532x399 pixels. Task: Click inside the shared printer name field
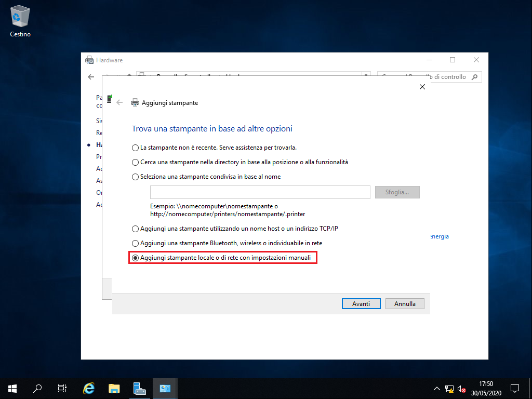(260, 192)
